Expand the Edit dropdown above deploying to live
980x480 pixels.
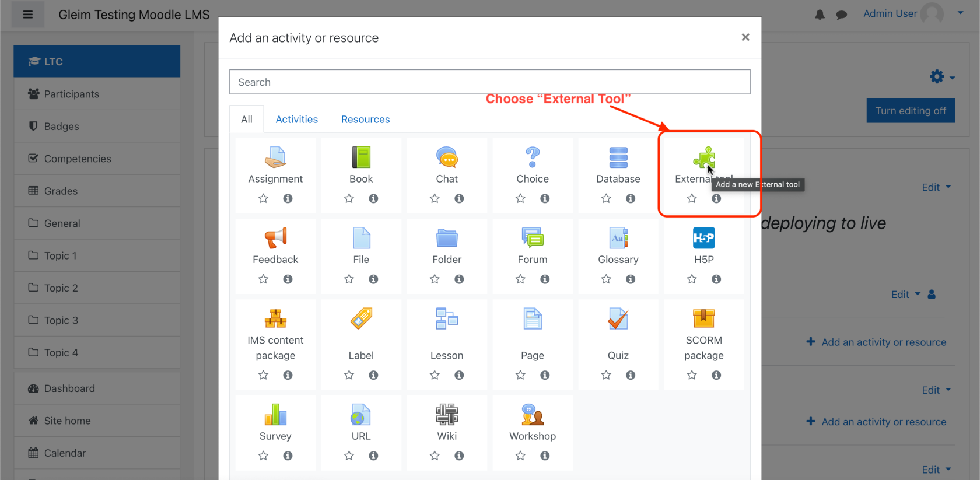click(936, 187)
